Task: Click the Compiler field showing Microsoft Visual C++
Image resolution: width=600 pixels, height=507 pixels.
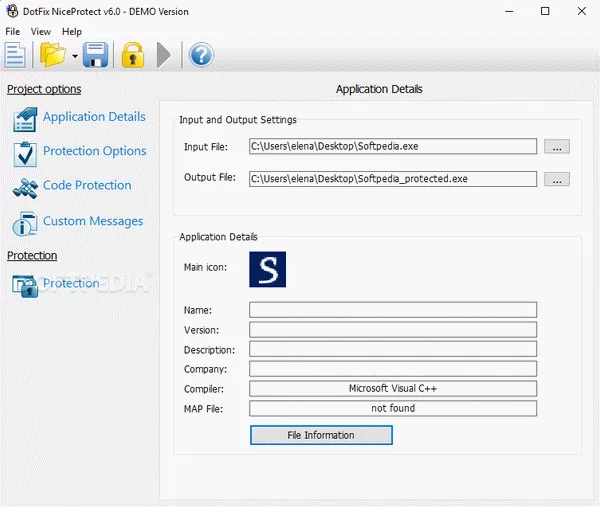Action: click(393, 388)
